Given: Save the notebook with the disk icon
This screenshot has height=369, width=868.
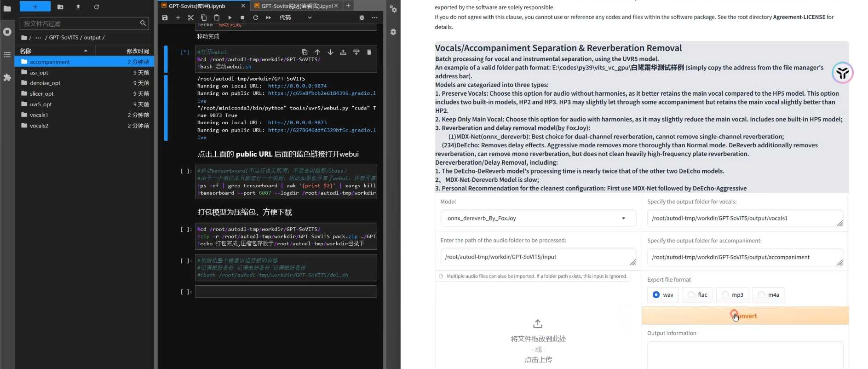Looking at the screenshot, I should click(x=165, y=17).
